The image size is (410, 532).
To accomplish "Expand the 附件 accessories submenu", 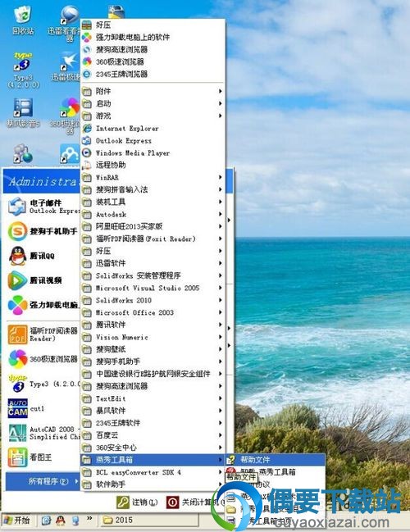I will point(153,91).
